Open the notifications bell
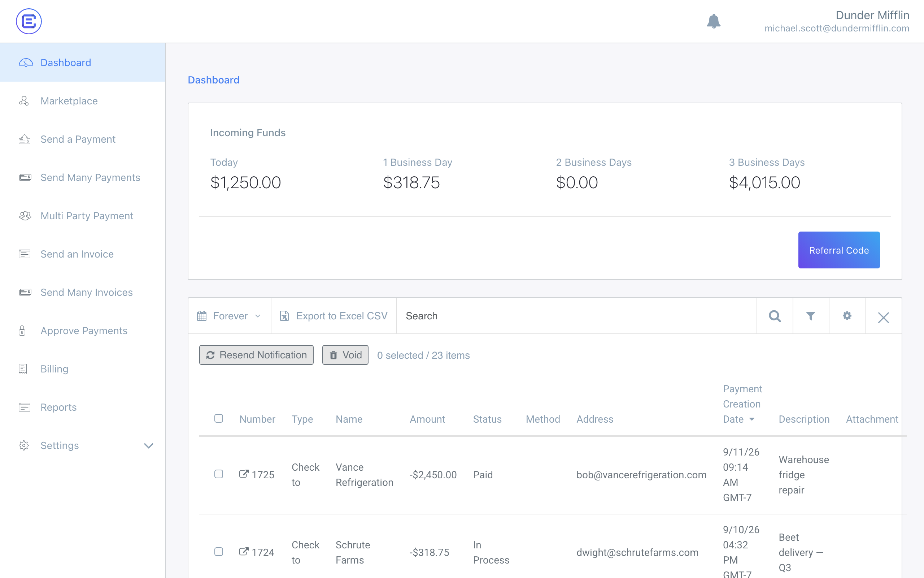Screen dimensions: 924x578 713,21
